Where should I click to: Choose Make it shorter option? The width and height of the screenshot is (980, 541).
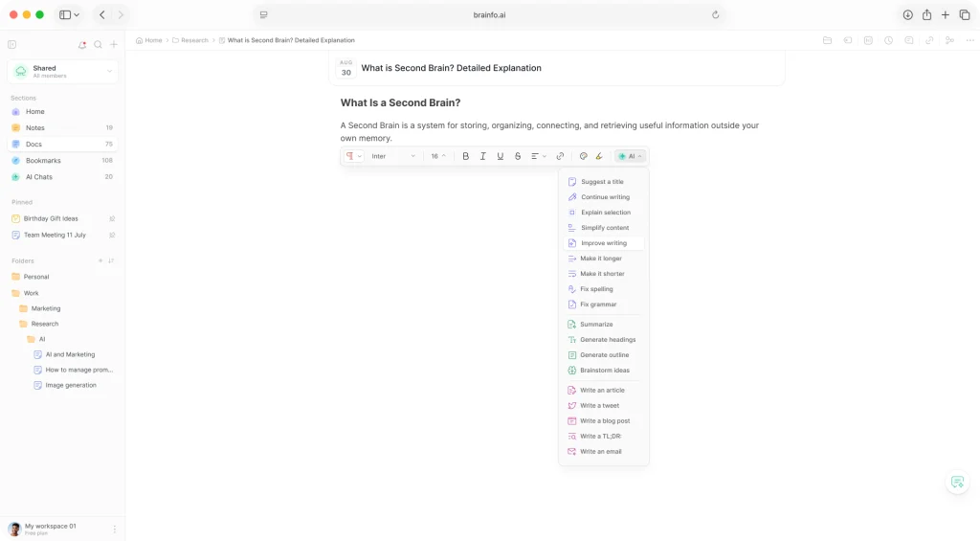[603, 274]
